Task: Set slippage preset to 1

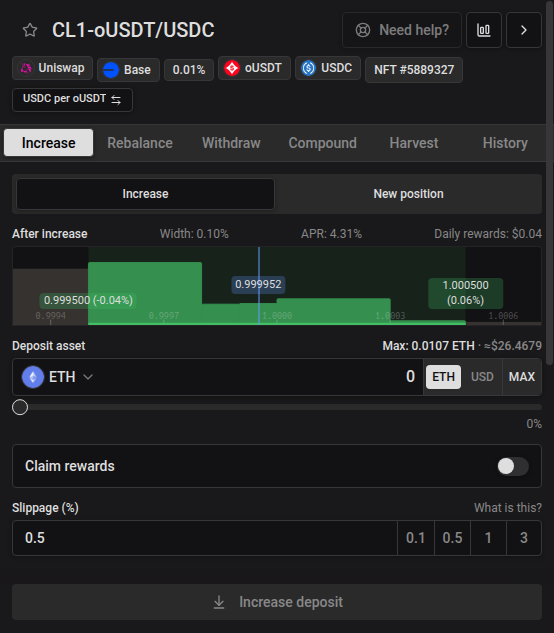Action: coord(488,538)
